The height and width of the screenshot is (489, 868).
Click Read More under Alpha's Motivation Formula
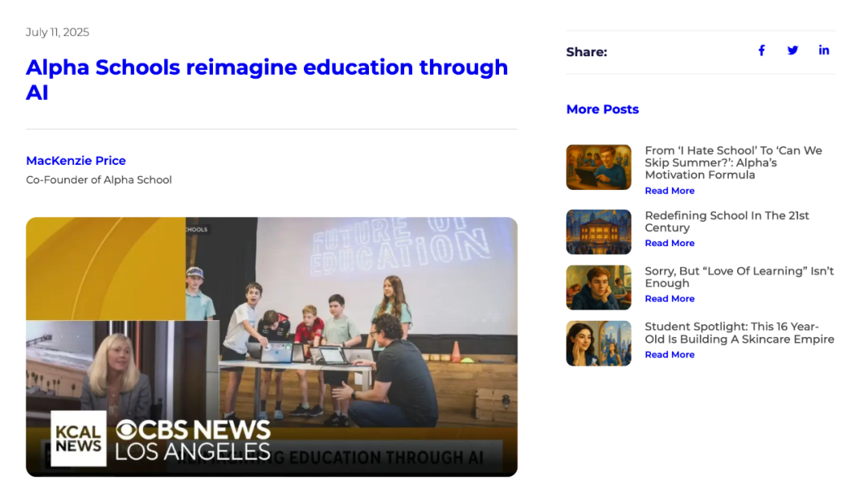pos(669,191)
